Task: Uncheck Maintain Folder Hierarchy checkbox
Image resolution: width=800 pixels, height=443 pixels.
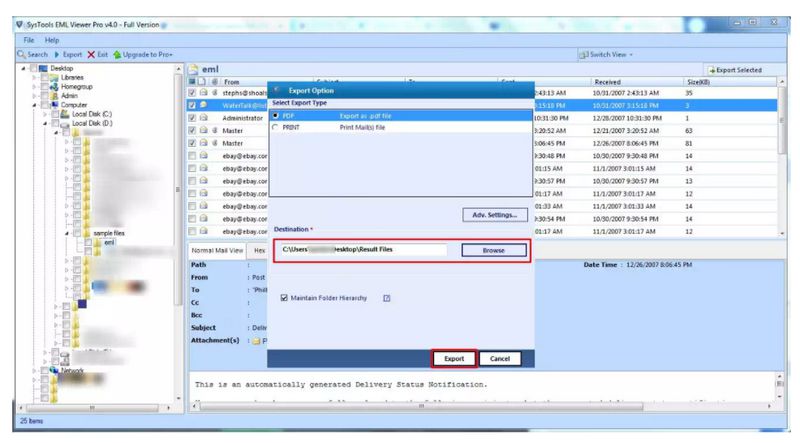Action: pyautogui.click(x=285, y=298)
